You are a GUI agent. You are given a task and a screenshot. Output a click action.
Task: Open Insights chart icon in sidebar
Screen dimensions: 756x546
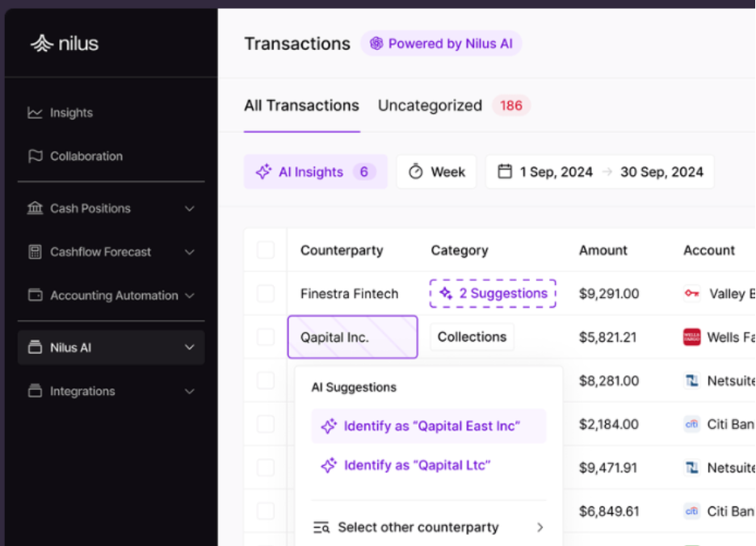(x=35, y=113)
